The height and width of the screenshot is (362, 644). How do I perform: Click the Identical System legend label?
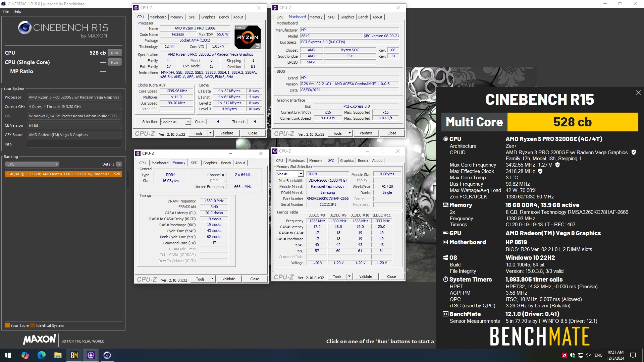50,325
